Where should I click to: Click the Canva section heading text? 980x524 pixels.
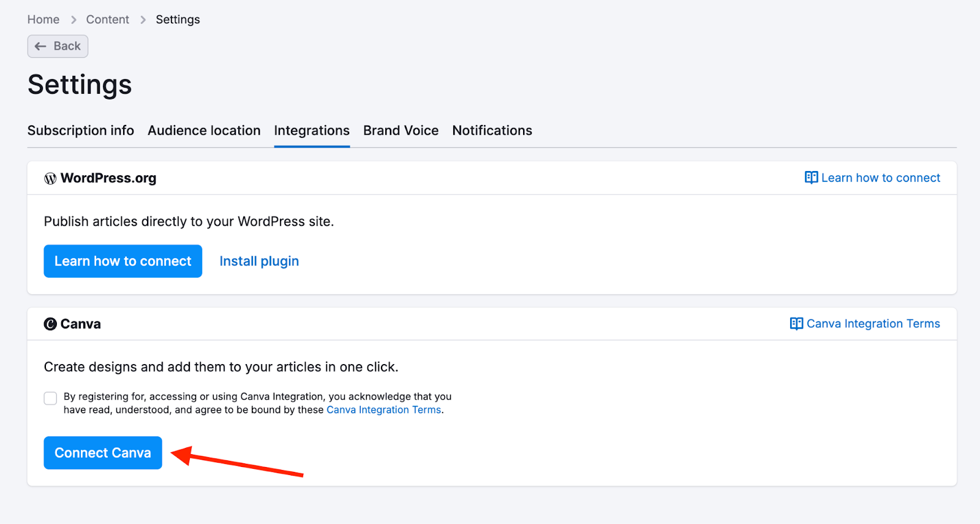point(81,324)
